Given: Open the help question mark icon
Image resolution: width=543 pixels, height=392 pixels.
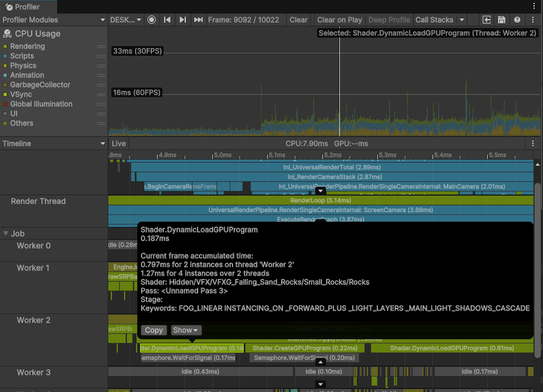Looking at the screenshot, I should (x=517, y=19).
